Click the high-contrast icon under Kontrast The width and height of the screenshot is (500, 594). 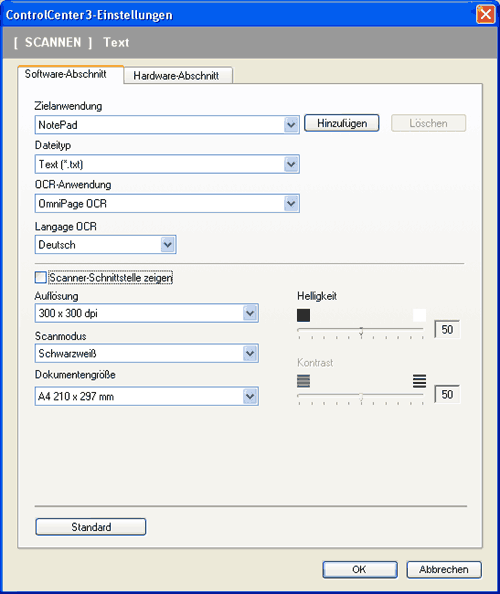[x=419, y=381]
